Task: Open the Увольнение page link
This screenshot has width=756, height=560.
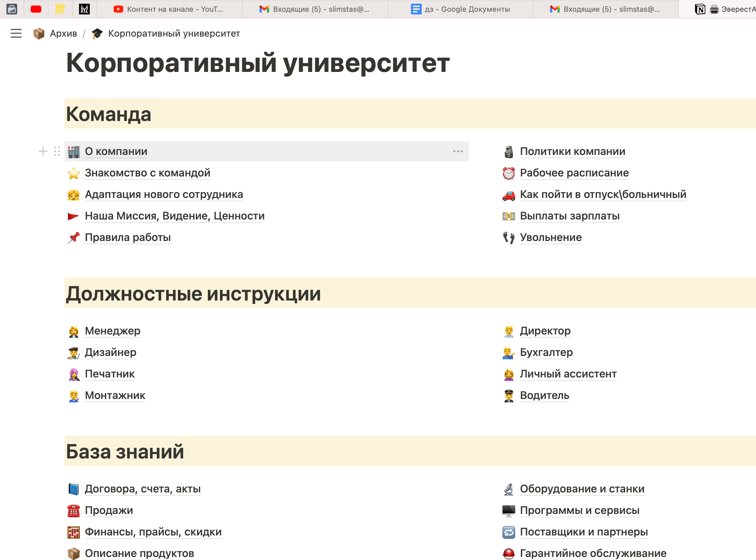Action: coord(551,237)
